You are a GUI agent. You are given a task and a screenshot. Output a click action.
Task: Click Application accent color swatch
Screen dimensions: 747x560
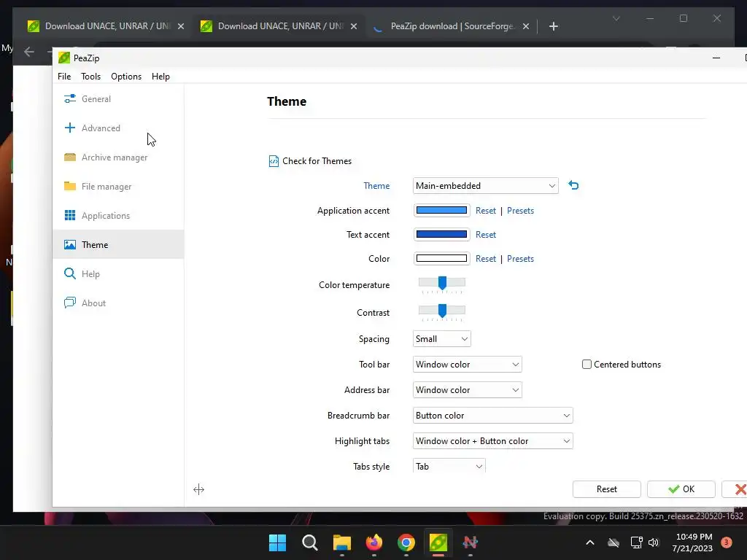(441, 210)
